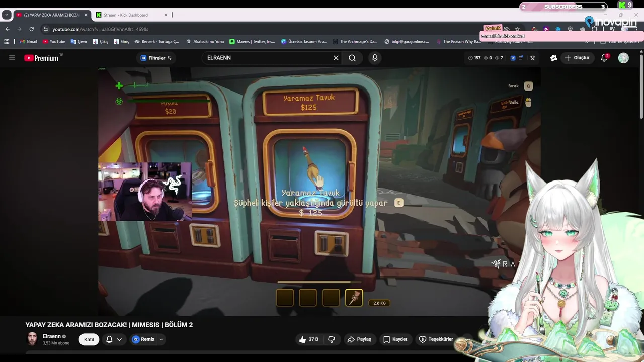Click the clock counter showing 157
The width and height of the screenshot is (644, 362).
474,58
